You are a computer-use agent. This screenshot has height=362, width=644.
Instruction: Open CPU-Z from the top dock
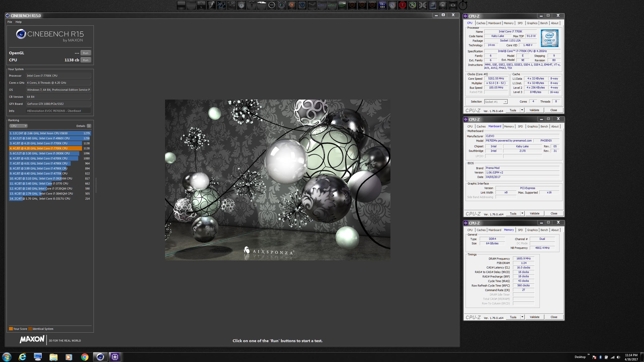coord(322,5)
